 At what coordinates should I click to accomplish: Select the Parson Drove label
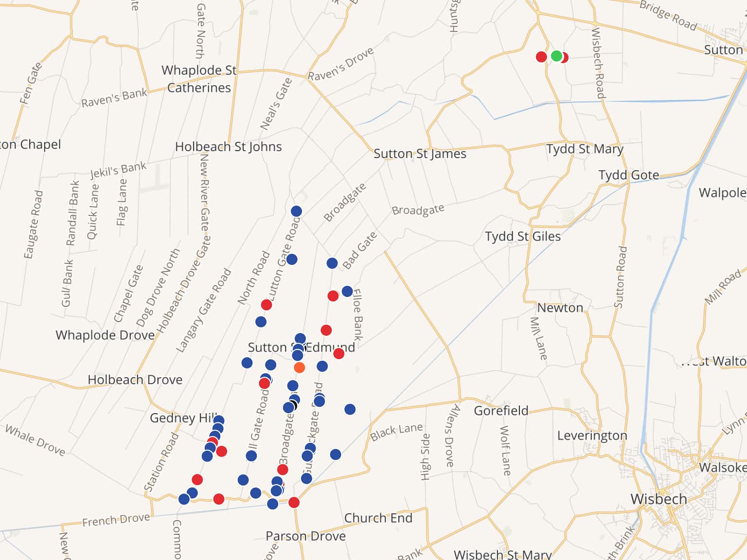(x=305, y=536)
